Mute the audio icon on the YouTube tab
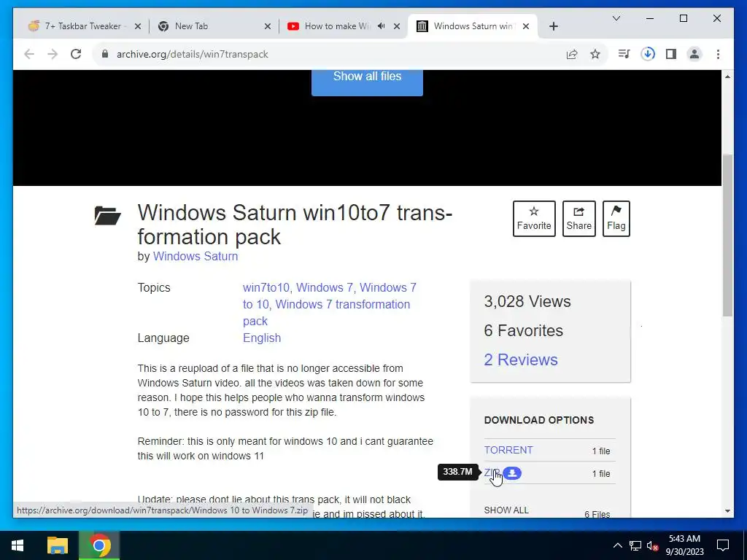Viewport: 747px width, 560px height. click(x=381, y=26)
